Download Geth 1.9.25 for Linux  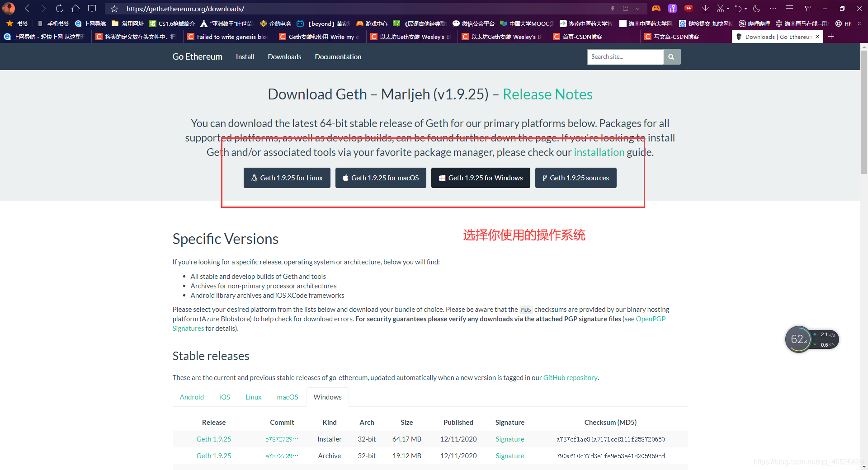point(287,178)
